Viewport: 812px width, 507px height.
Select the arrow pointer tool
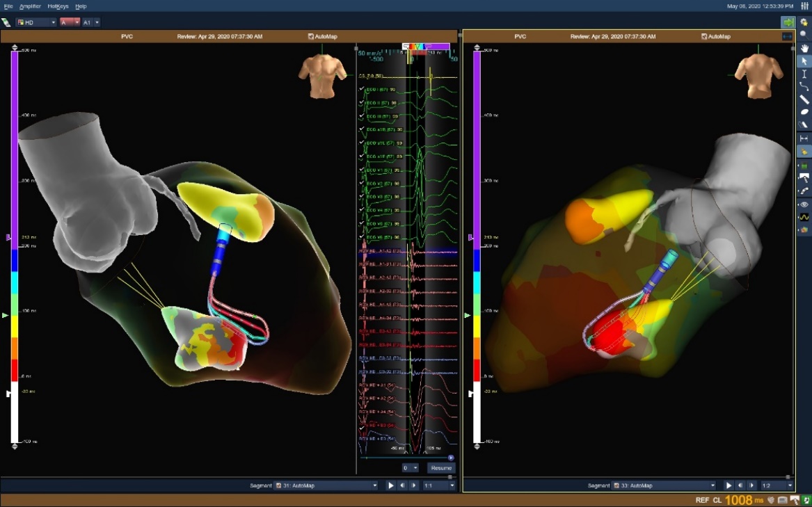click(804, 61)
